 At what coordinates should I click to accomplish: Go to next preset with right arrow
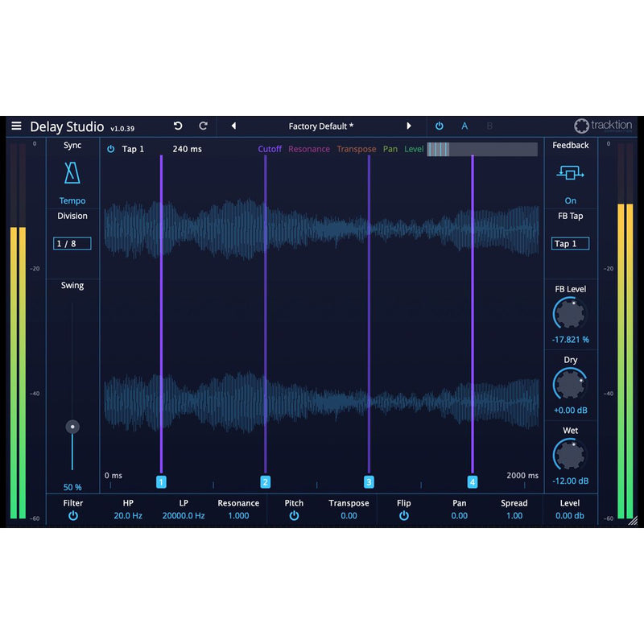tap(409, 126)
